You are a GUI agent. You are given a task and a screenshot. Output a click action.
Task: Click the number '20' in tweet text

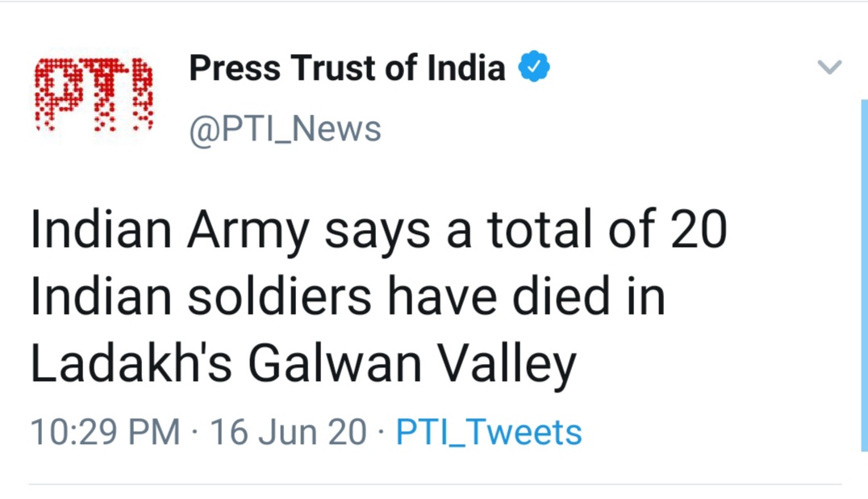[699, 229]
